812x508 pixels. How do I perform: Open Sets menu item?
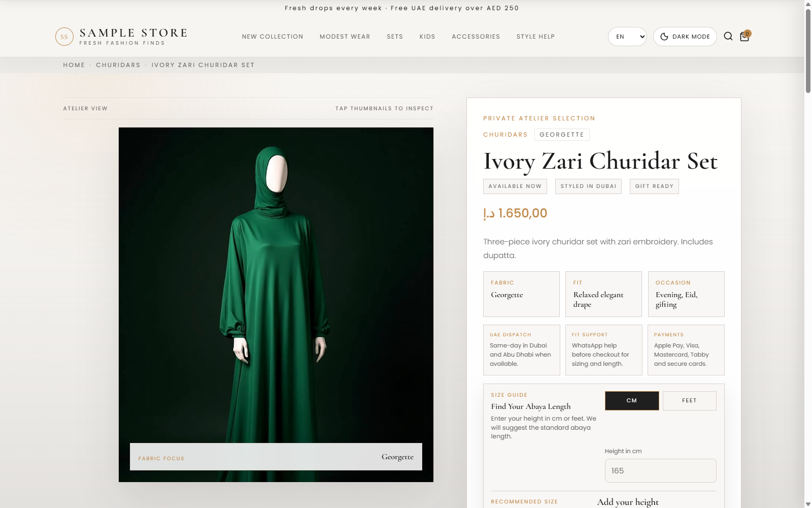point(395,37)
